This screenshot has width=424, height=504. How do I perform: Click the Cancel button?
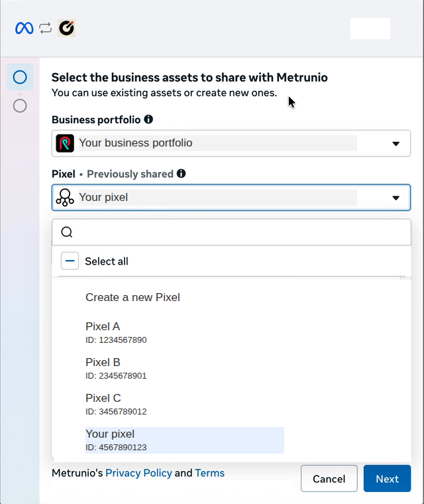329,478
